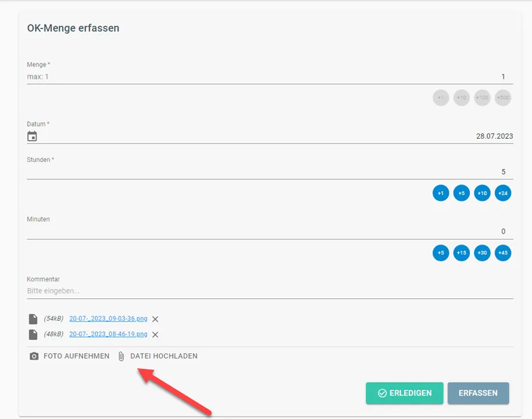
Task: Add 45 minutes using the +45 button
Action: click(503, 253)
